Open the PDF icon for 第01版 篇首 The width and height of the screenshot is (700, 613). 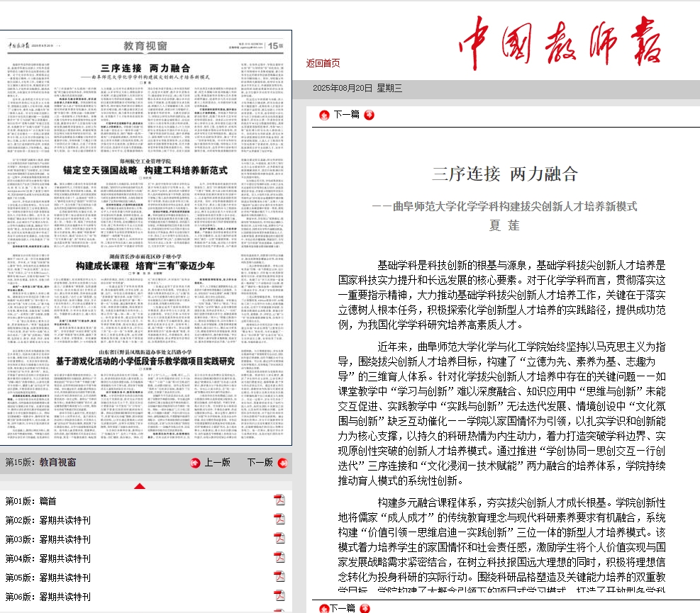tap(279, 501)
